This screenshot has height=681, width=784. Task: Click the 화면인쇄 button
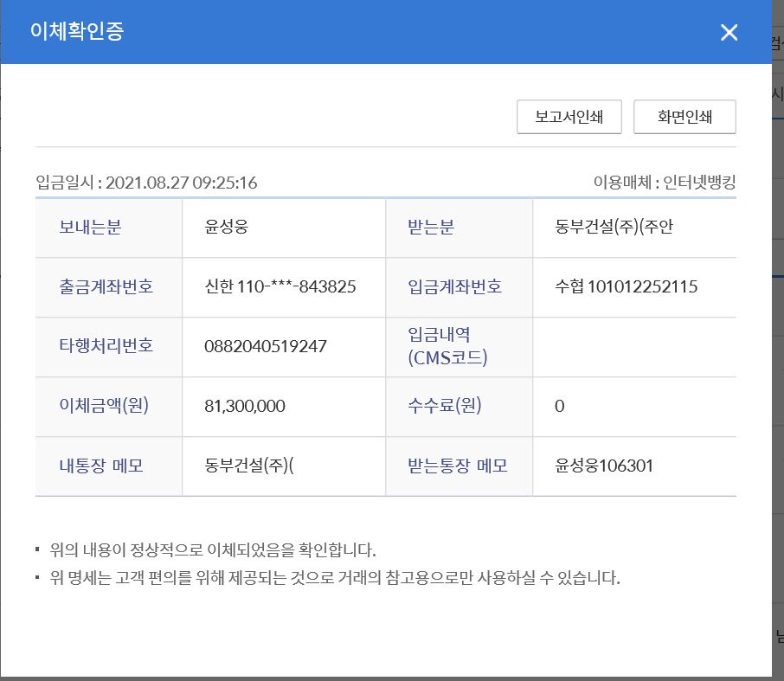click(684, 117)
